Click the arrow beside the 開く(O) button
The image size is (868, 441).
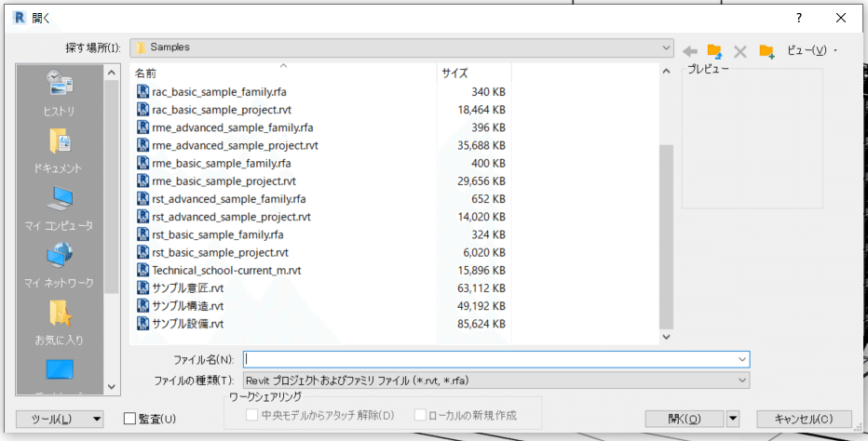pos(732,419)
